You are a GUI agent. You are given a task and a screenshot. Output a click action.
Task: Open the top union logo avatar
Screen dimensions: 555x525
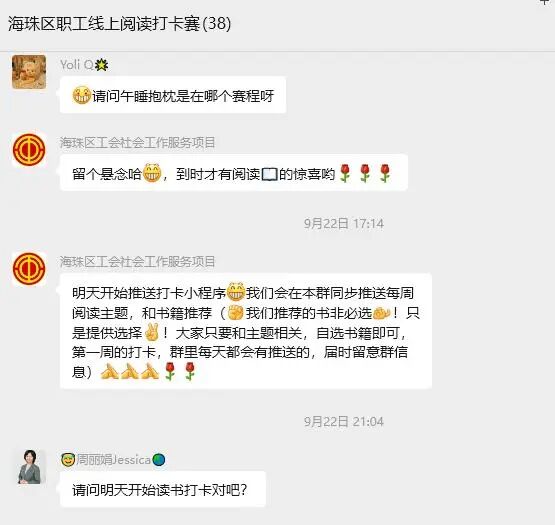click(29, 150)
